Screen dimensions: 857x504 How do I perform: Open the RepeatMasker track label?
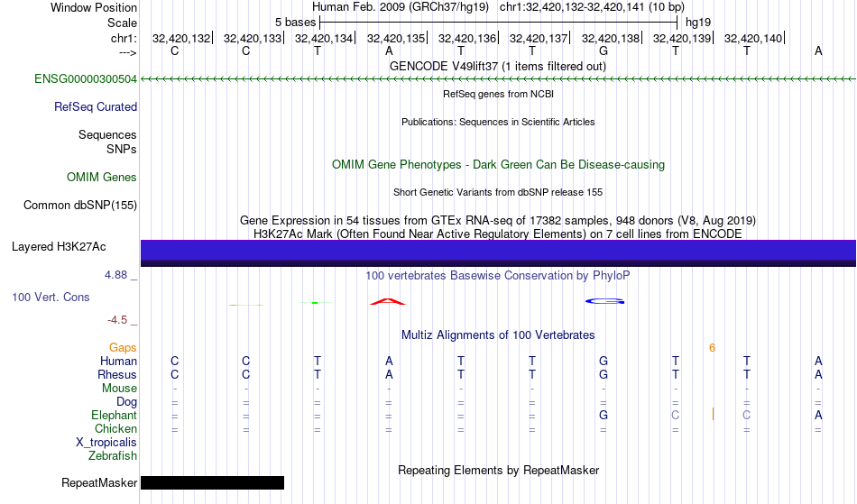[99, 483]
